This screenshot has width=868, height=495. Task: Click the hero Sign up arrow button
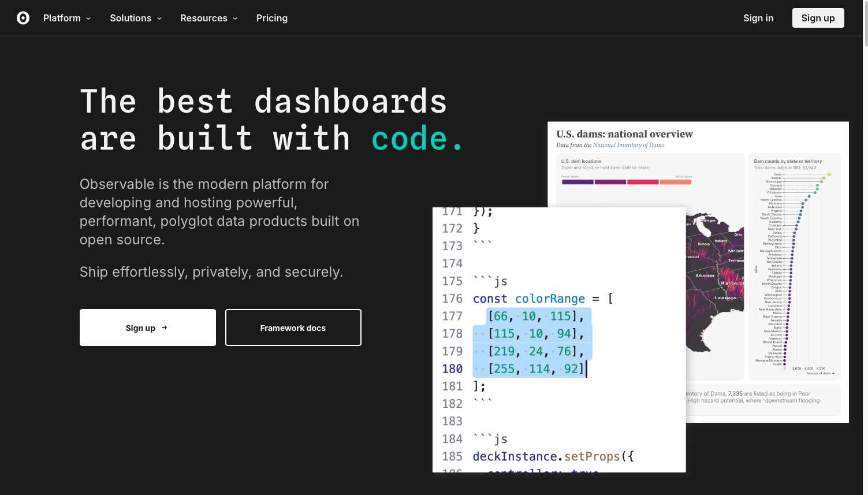point(147,327)
